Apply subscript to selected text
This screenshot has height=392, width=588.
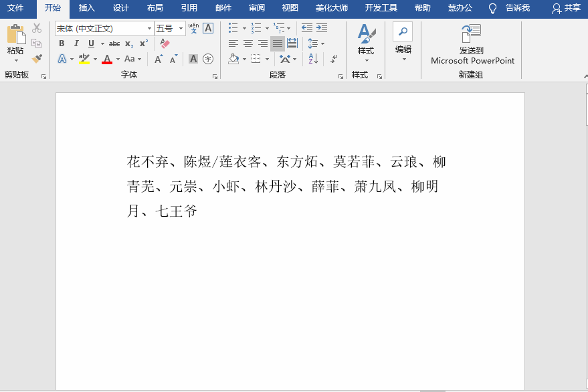[128, 43]
